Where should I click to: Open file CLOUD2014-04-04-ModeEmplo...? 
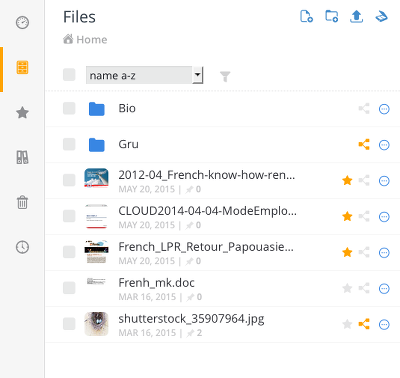(x=207, y=211)
